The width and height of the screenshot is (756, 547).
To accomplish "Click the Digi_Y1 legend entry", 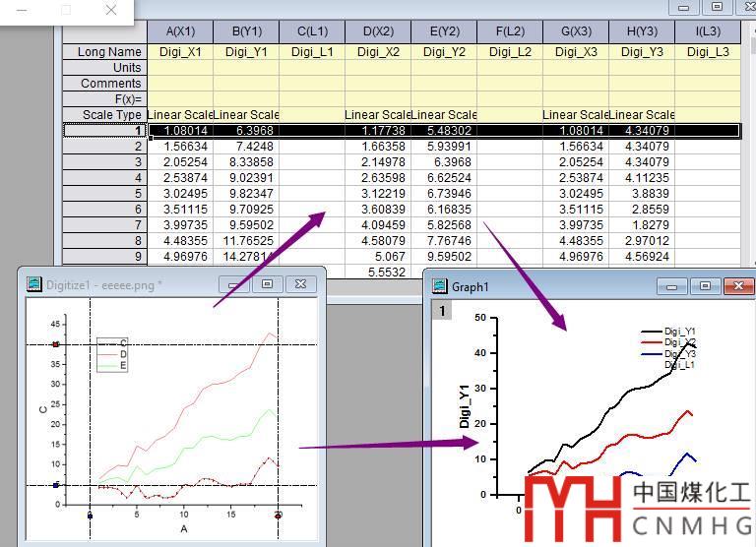I will coord(668,332).
